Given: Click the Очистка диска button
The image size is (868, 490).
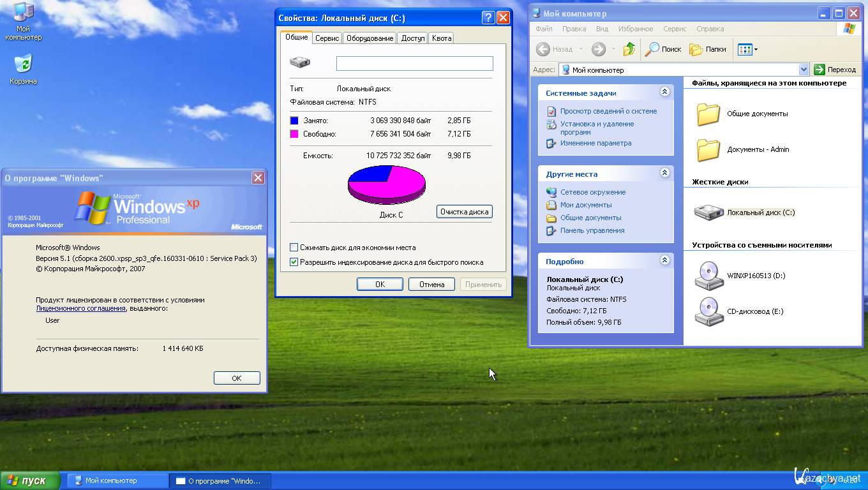Looking at the screenshot, I should [464, 212].
